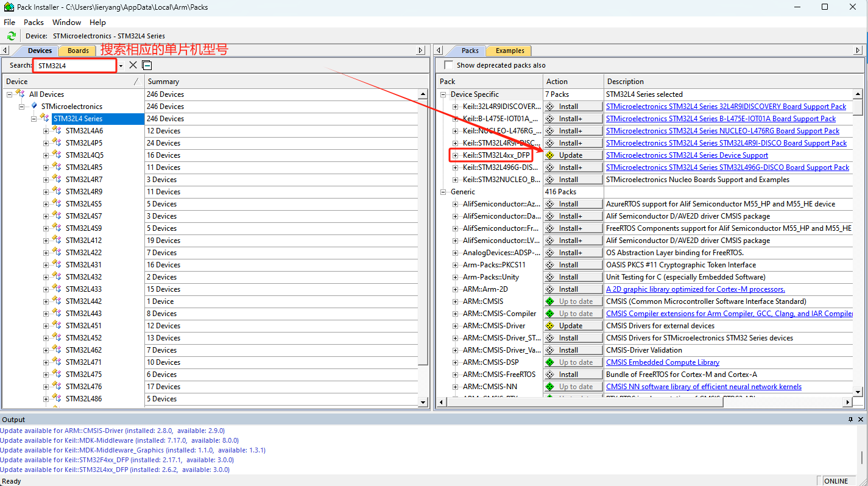Click the STM32L476 device icon
The image size is (868, 486).
(x=57, y=386)
